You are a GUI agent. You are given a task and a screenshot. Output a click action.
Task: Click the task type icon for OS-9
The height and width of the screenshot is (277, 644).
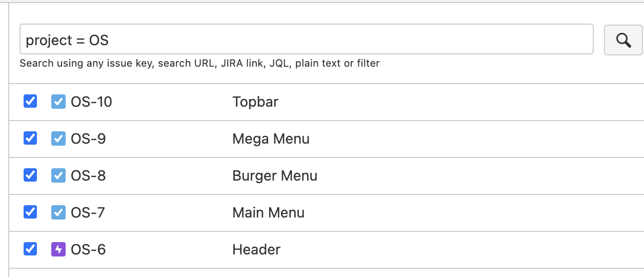(58, 138)
